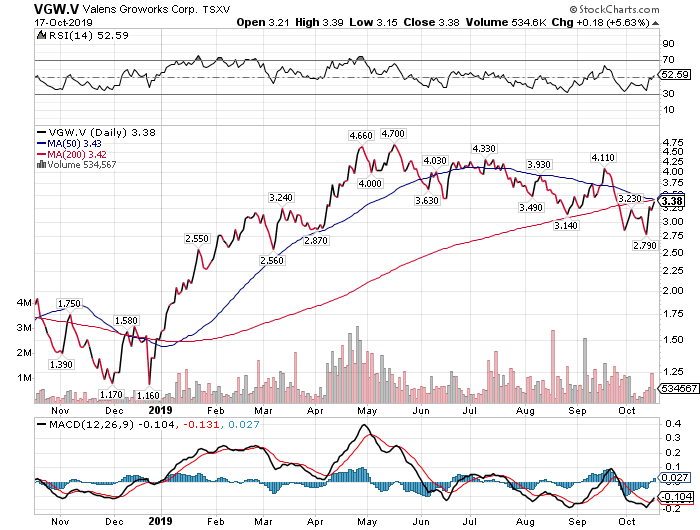Click the 4.660 price label
The width and height of the screenshot is (700, 530).
[x=361, y=135]
